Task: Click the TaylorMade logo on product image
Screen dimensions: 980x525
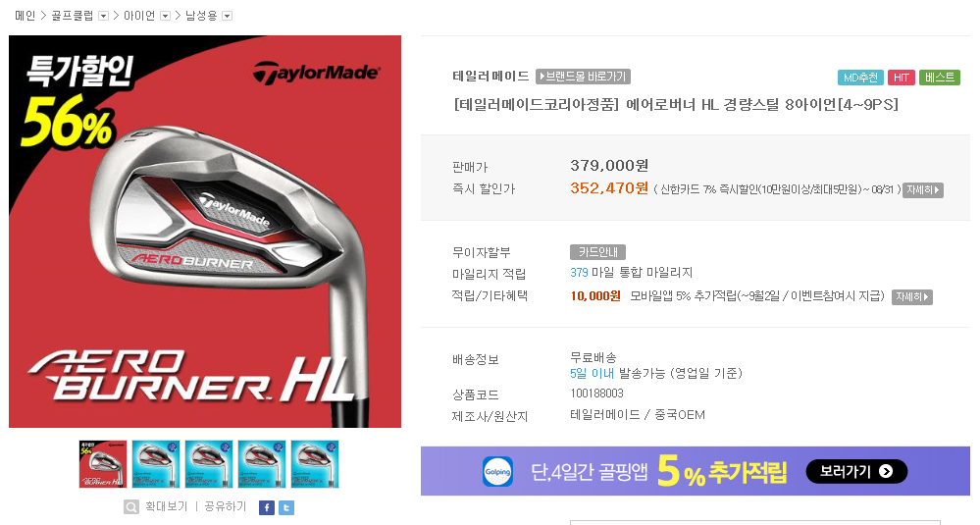Action: coord(316,74)
